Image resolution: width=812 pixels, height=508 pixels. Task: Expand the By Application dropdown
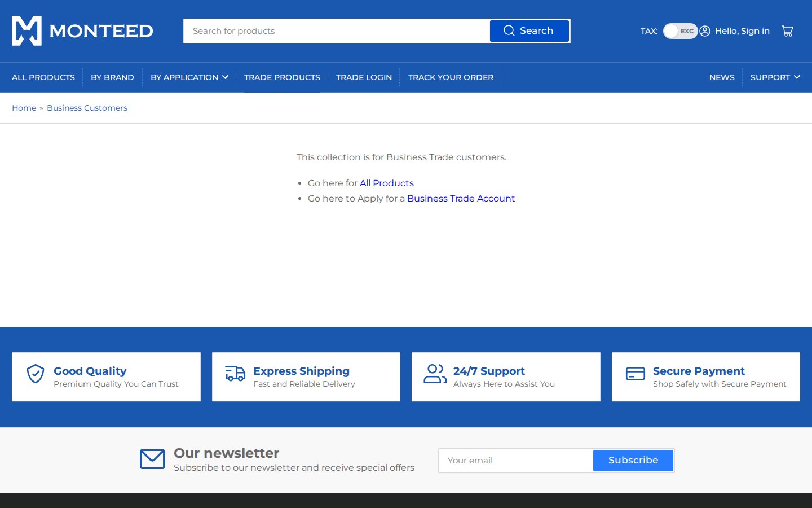(189, 77)
